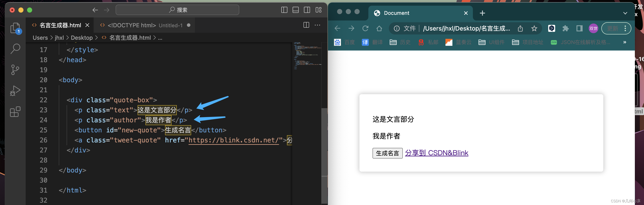644x205 pixels.
Task: Open the 私邮 bookmark
Action: [x=428, y=42]
